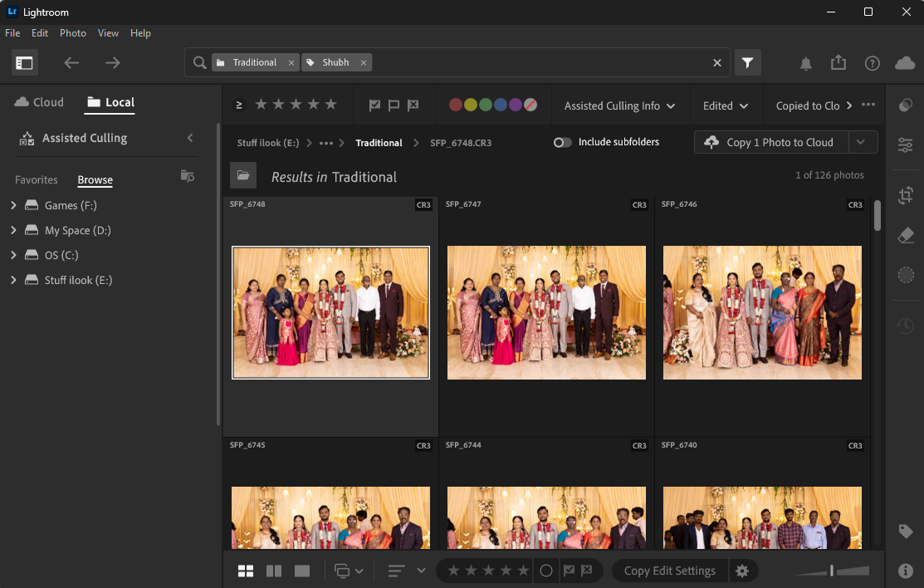This screenshot has width=924, height=588.
Task: Switch to compare view
Action: pyautogui.click(x=274, y=571)
